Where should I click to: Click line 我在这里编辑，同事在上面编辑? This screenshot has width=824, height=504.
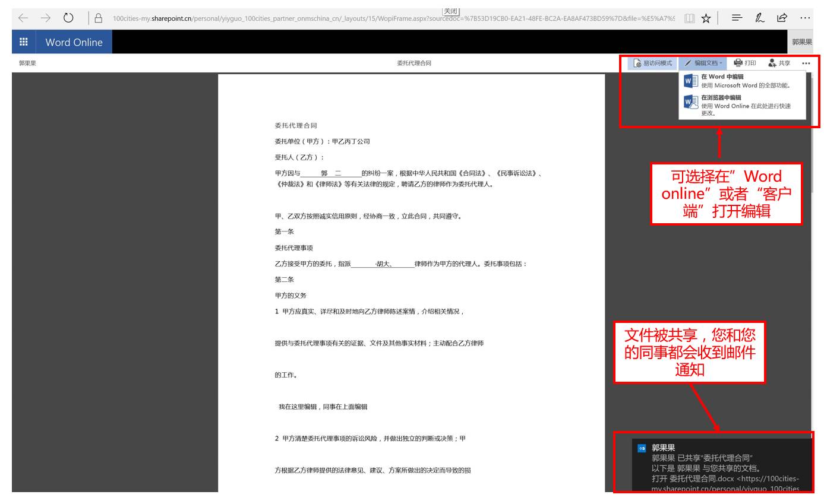(x=323, y=407)
